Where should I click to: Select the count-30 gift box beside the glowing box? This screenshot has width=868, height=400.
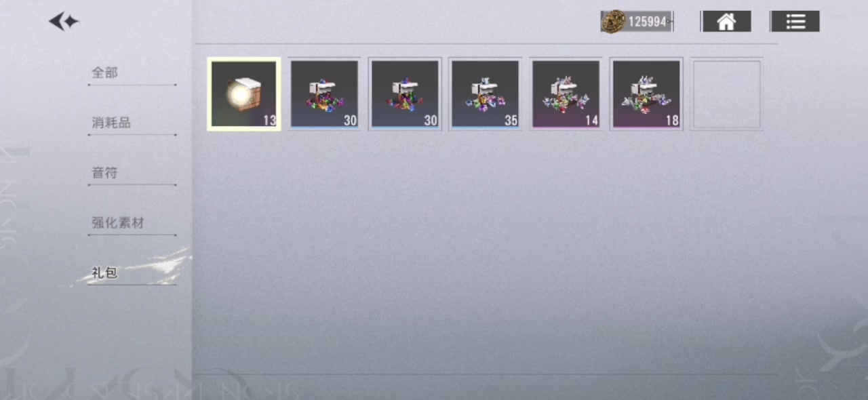tap(324, 94)
